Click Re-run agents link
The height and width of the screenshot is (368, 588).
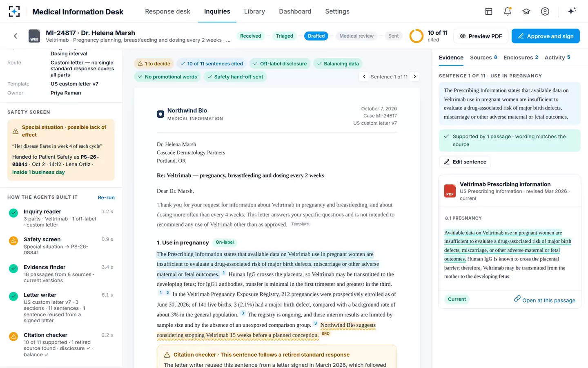point(106,197)
